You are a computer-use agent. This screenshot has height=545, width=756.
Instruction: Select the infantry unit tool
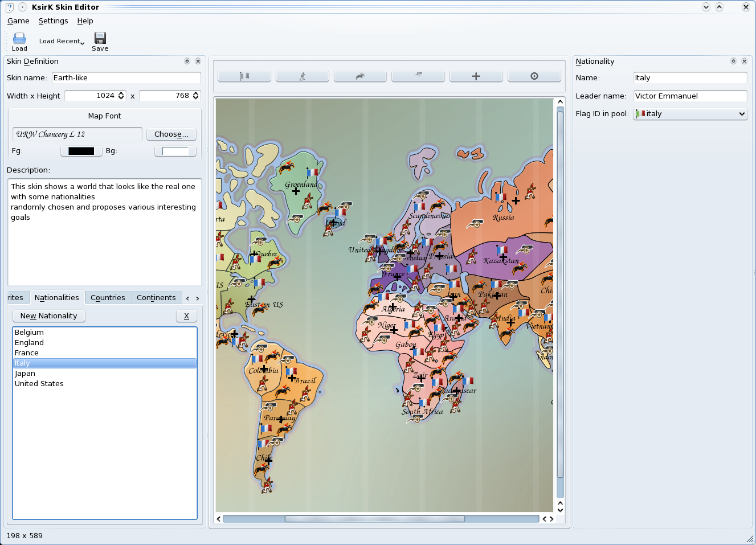[x=302, y=76]
